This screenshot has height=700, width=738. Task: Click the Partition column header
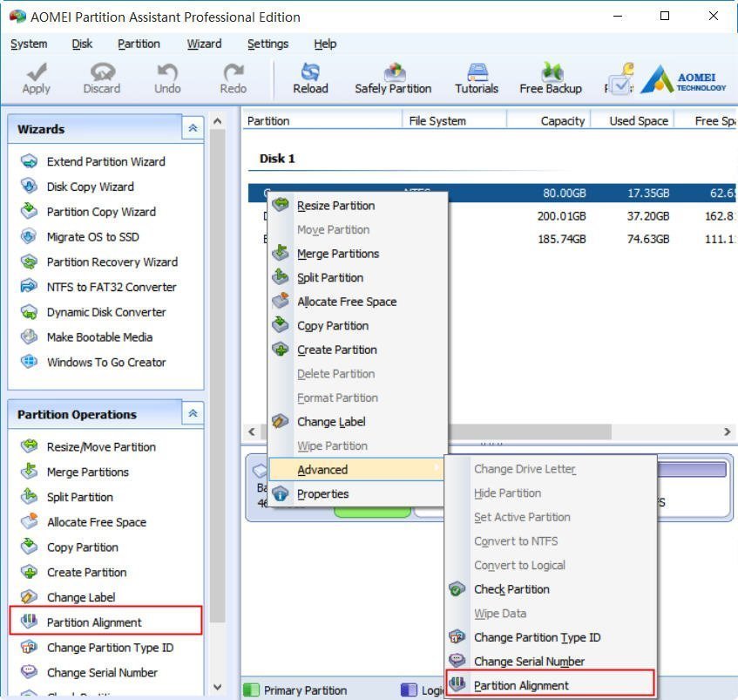322,121
